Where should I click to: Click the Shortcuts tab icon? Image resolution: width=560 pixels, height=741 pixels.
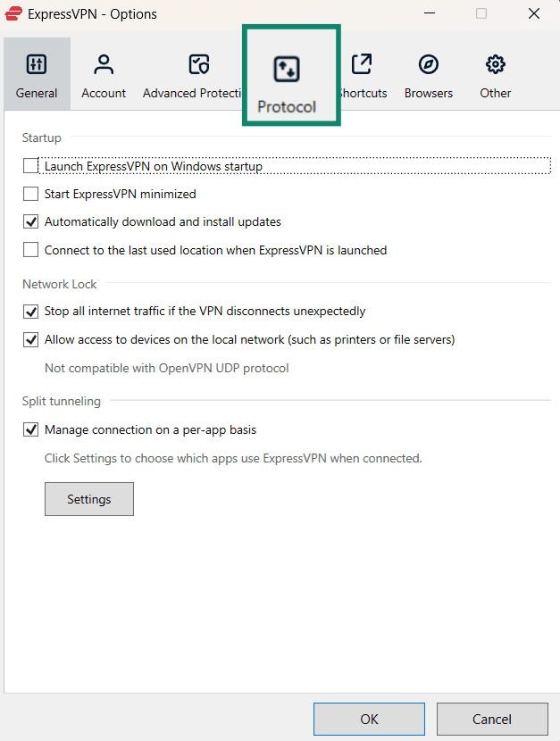pos(362,64)
